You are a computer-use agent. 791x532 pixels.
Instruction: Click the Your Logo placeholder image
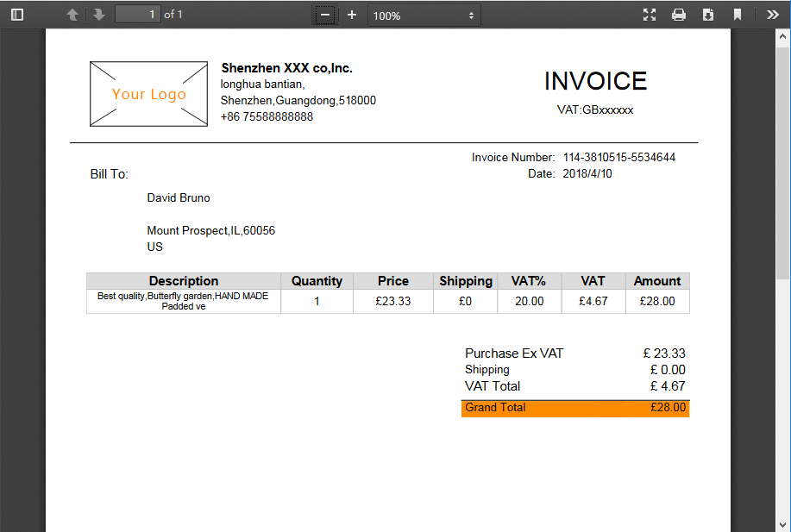(x=148, y=94)
